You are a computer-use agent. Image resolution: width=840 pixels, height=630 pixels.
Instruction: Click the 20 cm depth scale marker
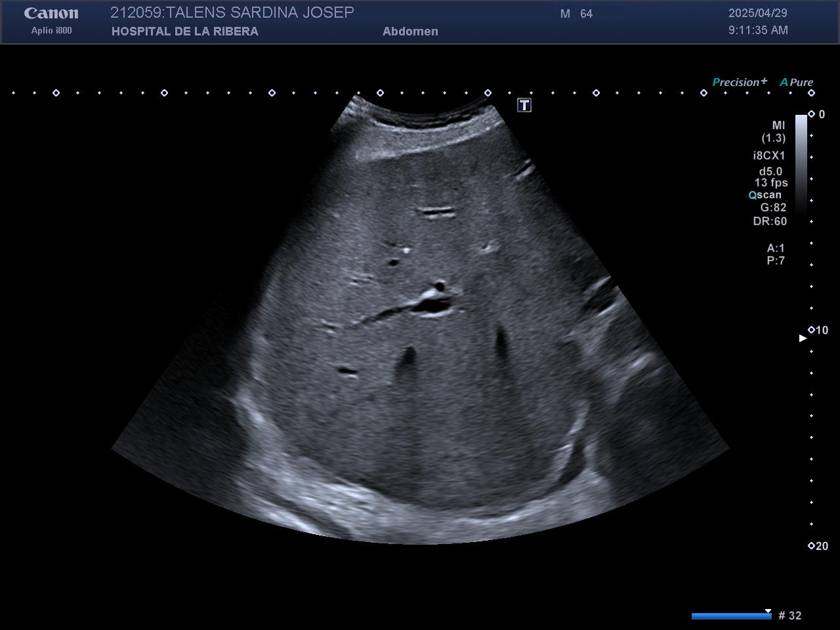(818, 546)
